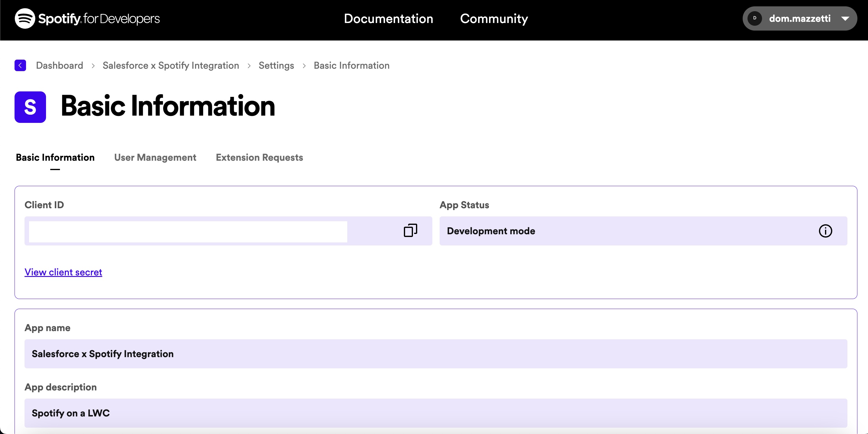Copy the Client ID with the copy icon
The image size is (868, 434).
[x=411, y=231]
